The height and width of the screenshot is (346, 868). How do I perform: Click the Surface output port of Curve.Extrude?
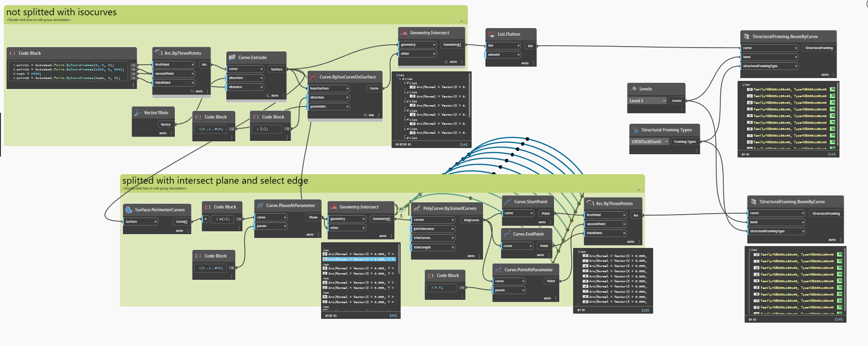(276, 69)
